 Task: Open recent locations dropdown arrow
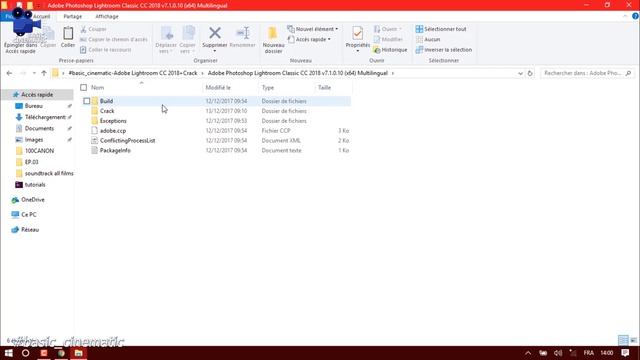coord(34,73)
